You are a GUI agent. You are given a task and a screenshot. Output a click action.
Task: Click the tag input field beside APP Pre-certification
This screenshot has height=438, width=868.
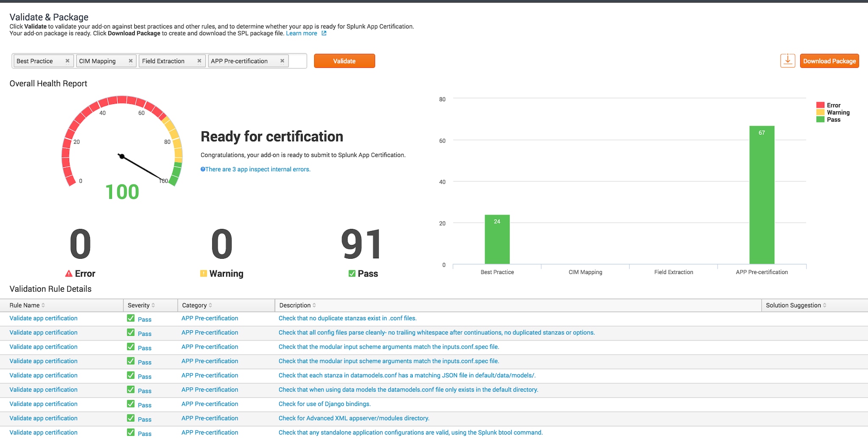click(x=298, y=61)
